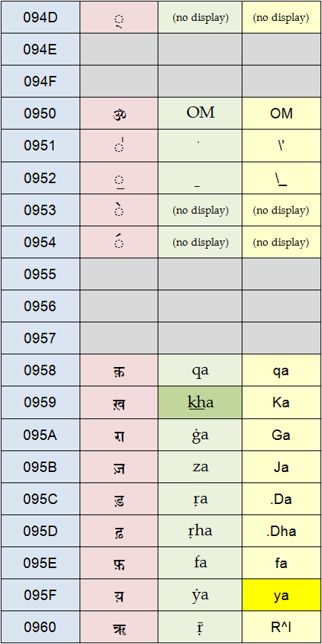322x644 pixels.
Task: Select the 0958 code cell
Action: tap(40, 371)
